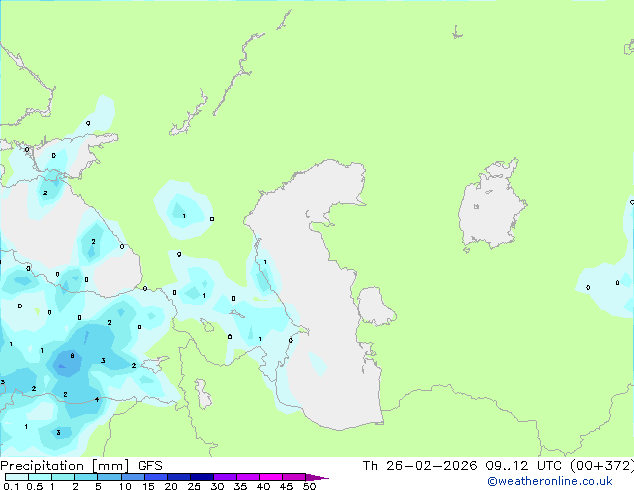Click the '20' legend scale label
This screenshot has height=490, width=634.
pos(171,486)
